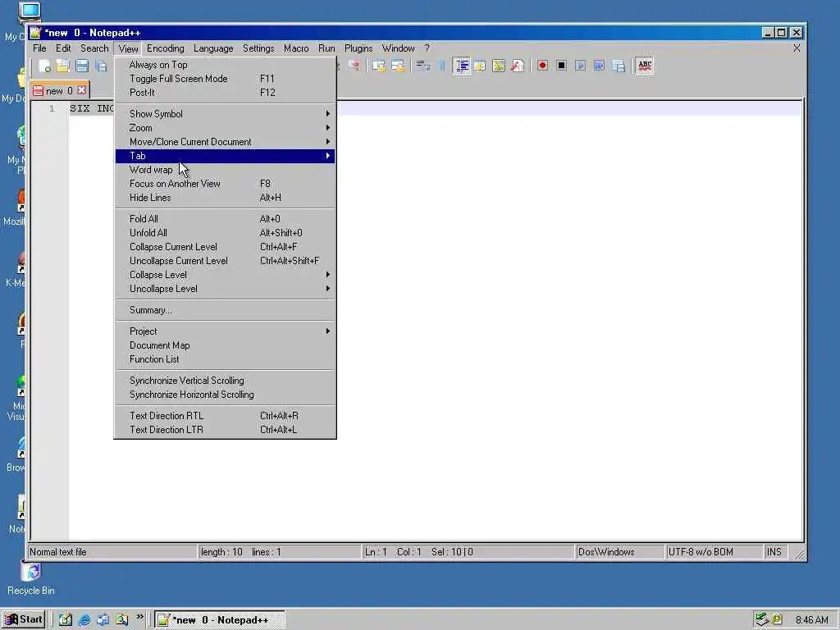Click the 8:46 AM system clock
Viewport: 840px width, 630px height.
tap(811, 620)
